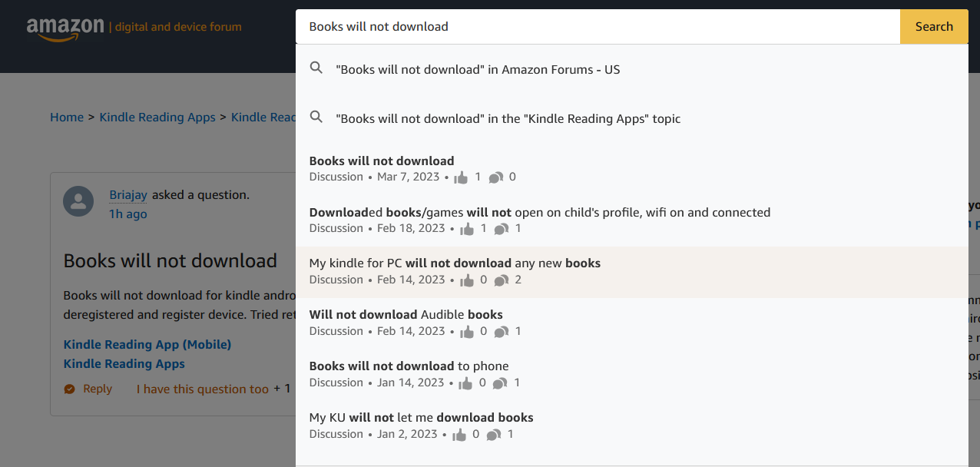Image resolution: width=980 pixels, height=467 pixels.
Task: Click 'I have this question too'
Action: click(x=202, y=389)
